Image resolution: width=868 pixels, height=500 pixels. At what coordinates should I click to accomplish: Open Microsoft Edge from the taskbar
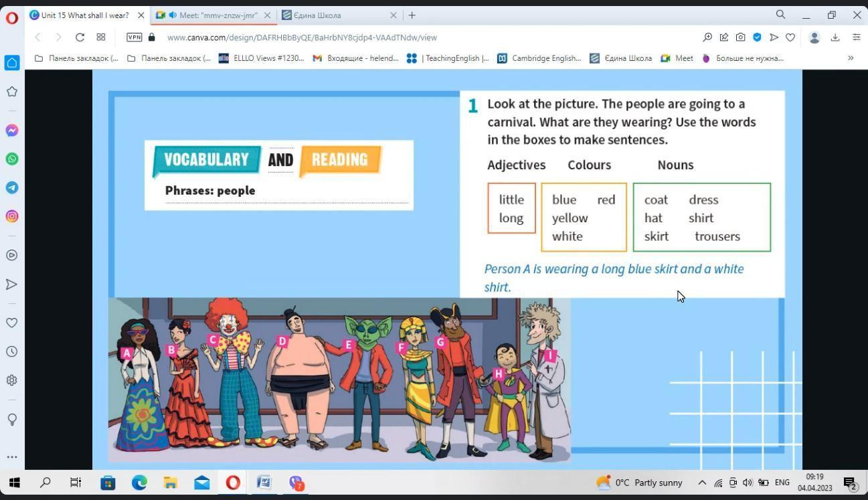[139, 483]
